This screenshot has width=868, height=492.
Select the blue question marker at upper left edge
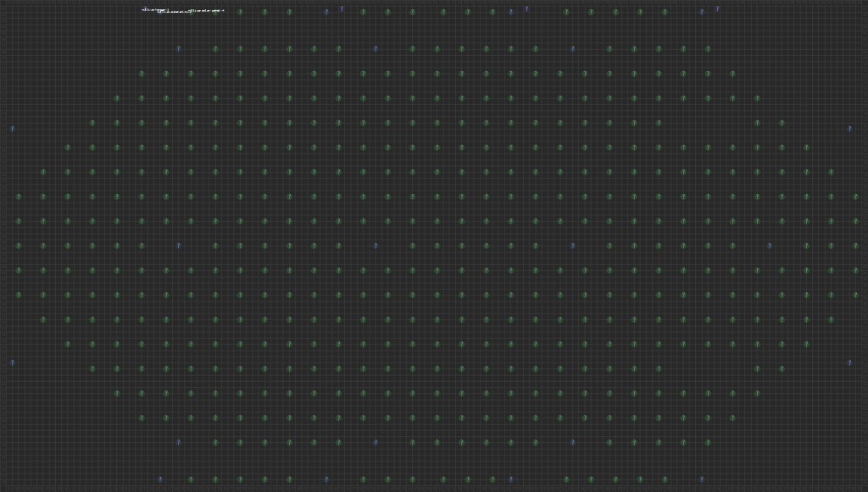click(12, 129)
